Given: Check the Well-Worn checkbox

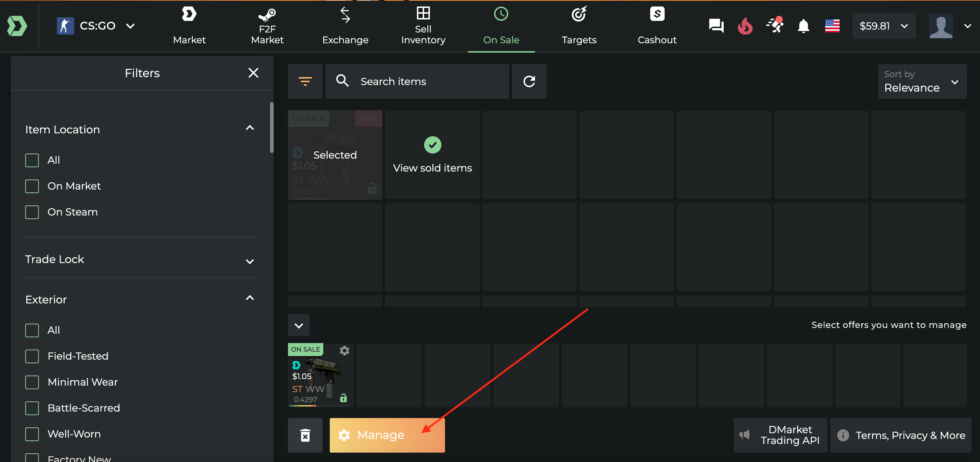Looking at the screenshot, I should click(32, 434).
